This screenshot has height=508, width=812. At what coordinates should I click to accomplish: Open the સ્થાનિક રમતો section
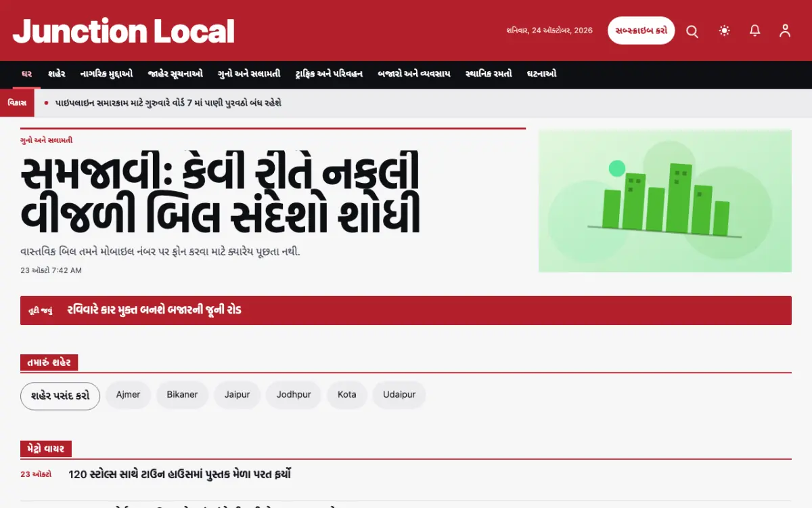[489, 74]
